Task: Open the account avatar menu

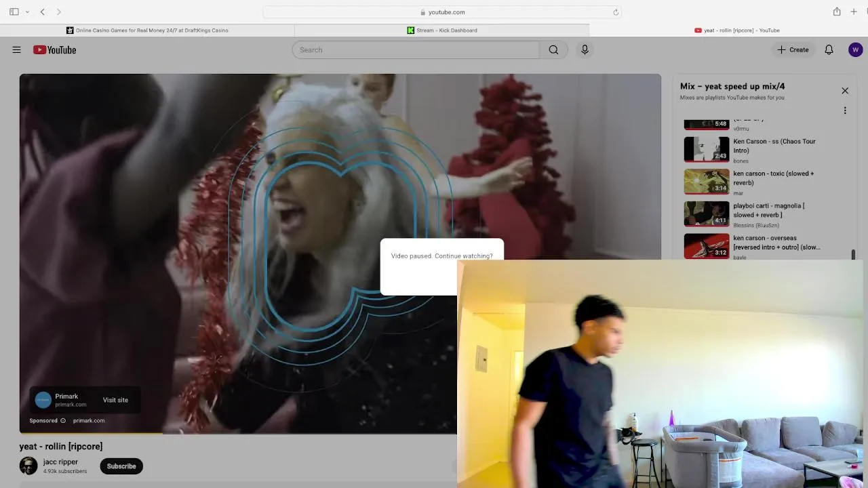Action: (855, 49)
